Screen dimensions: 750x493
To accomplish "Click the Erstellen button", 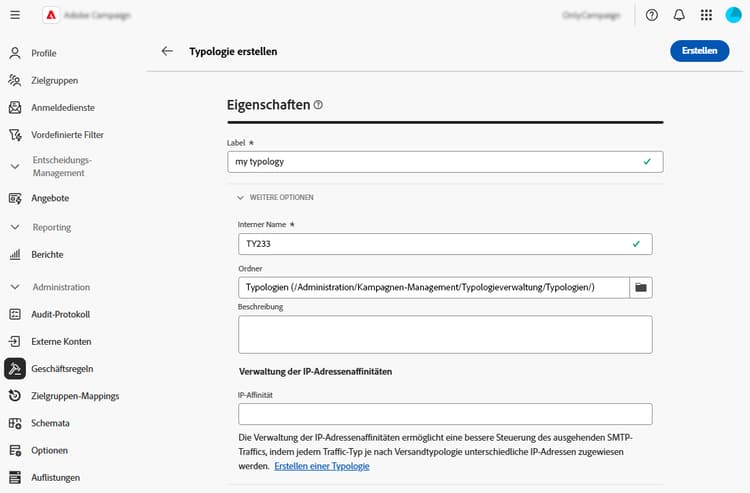I will (x=699, y=51).
